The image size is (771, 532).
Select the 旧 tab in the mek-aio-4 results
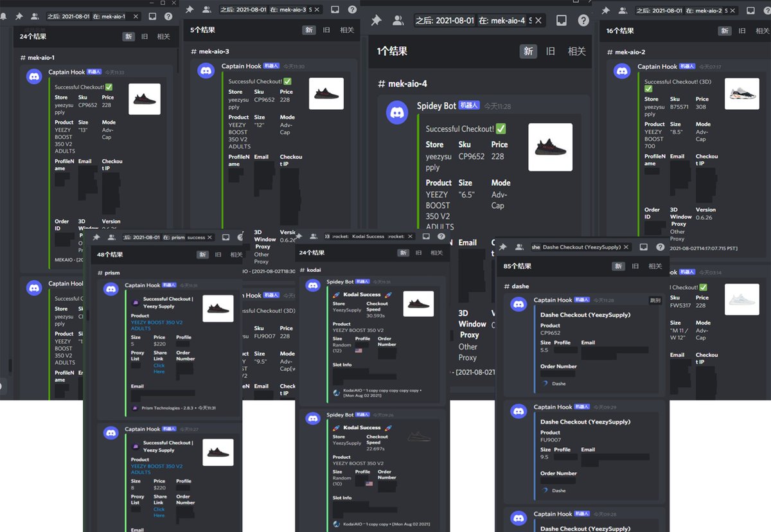coord(551,51)
